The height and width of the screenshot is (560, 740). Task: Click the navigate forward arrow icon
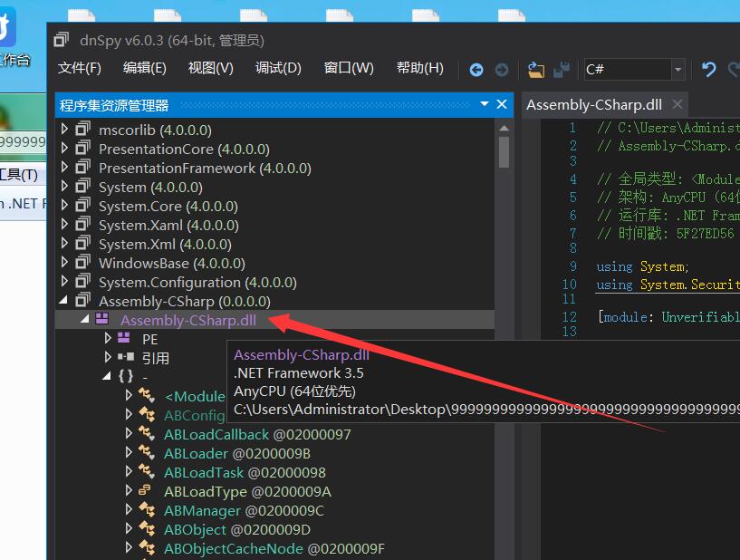pyautogui.click(x=501, y=70)
